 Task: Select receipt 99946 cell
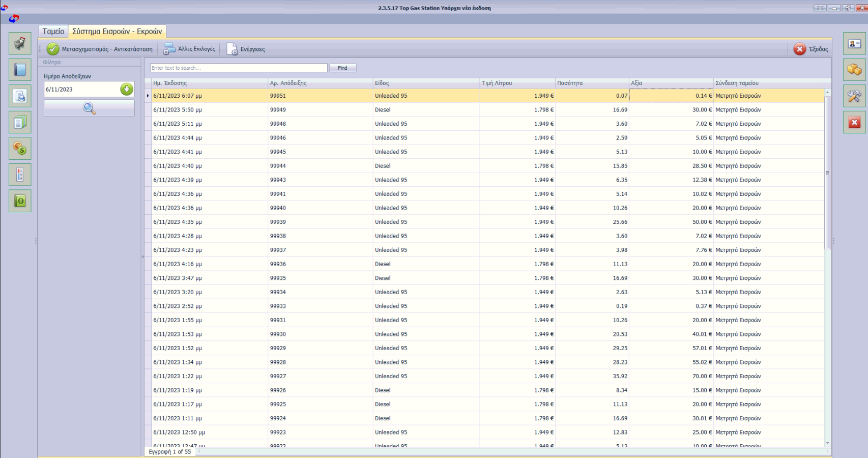click(321, 138)
